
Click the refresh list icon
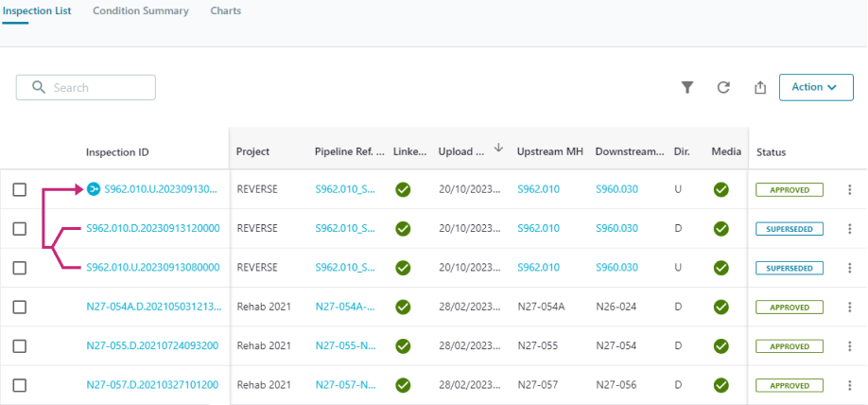pyautogui.click(x=723, y=87)
